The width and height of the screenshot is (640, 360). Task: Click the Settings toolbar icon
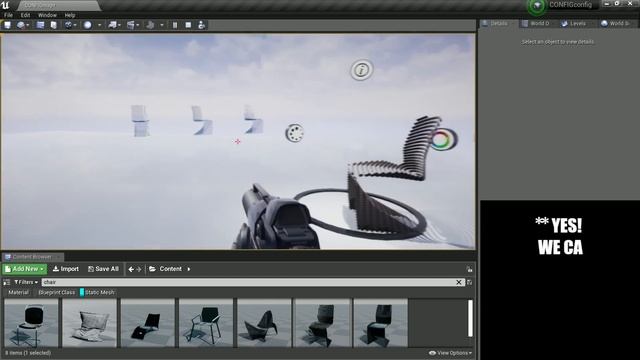pos(68,25)
